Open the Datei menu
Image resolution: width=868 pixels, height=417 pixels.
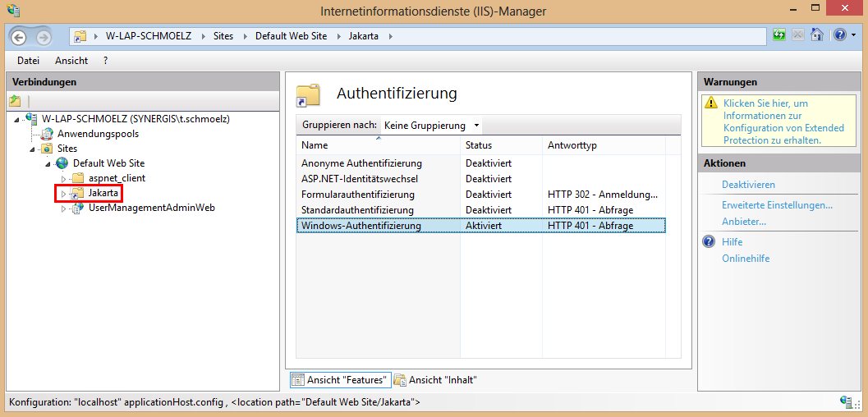pos(28,61)
